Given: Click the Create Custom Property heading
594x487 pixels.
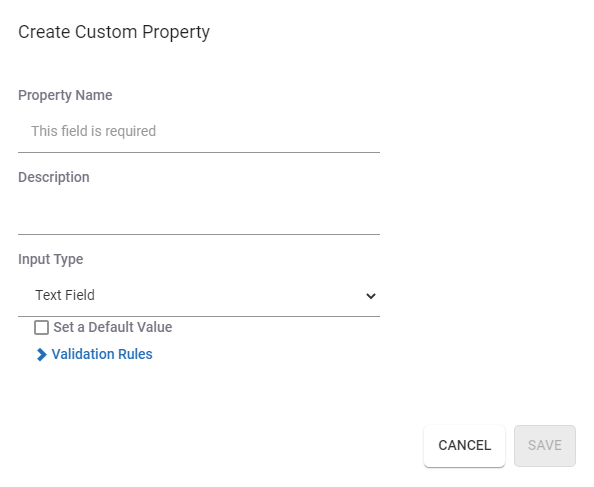Looking at the screenshot, I should coord(114,32).
